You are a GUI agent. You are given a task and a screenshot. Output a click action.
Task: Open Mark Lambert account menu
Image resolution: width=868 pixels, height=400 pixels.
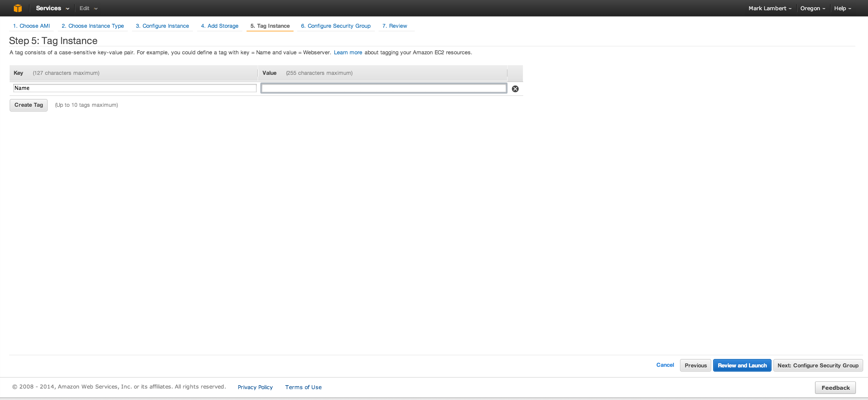click(770, 8)
